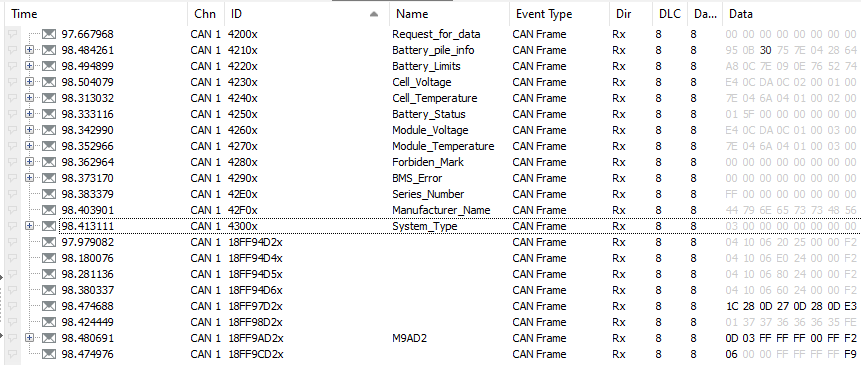Select the Series_Number name cell

(x=428, y=194)
